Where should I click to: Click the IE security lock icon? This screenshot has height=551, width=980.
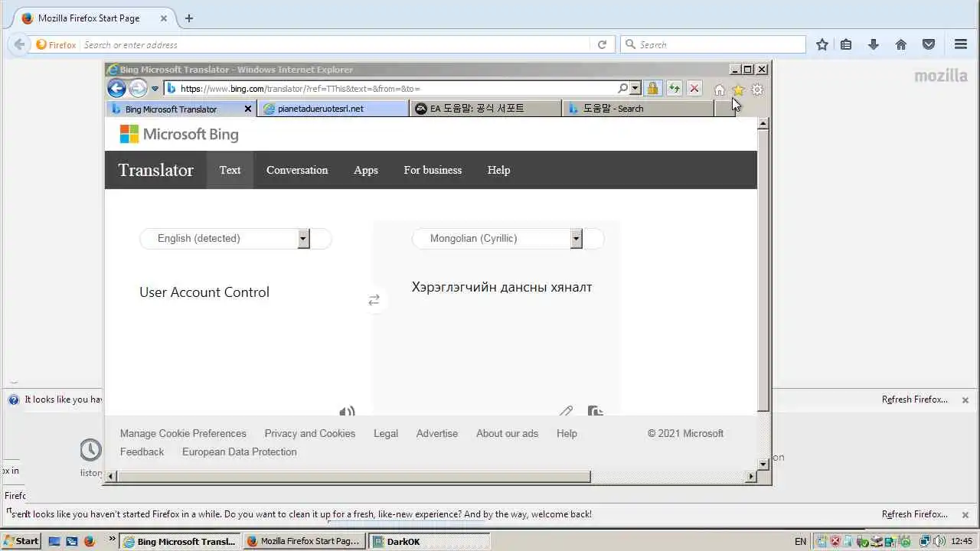click(652, 88)
